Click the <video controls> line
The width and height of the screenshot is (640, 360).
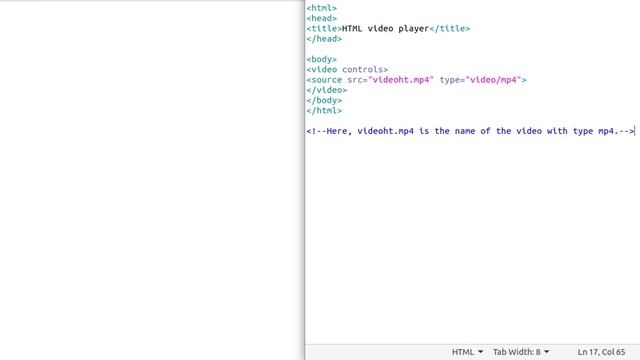coord(347,70)
